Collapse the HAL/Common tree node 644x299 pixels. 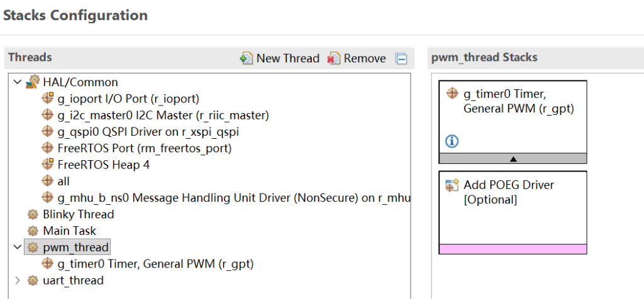tap(16, 82)
